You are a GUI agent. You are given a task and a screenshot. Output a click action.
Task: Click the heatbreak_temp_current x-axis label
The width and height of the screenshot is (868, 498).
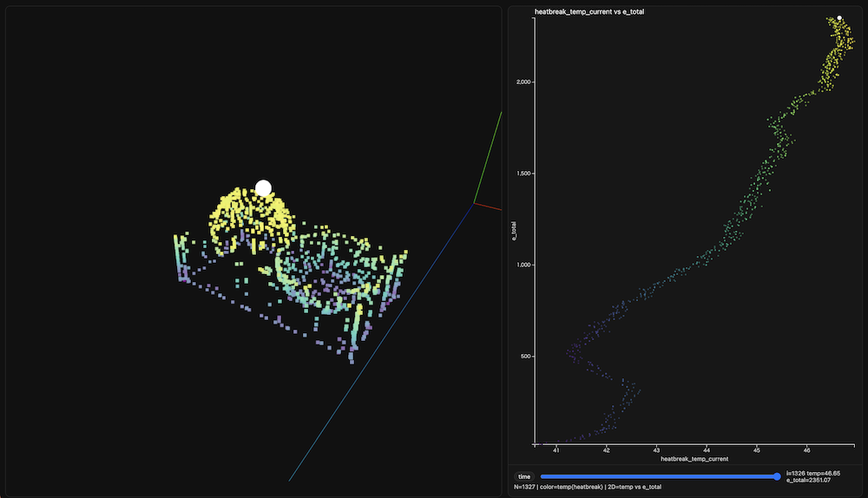tap(694, 458)
